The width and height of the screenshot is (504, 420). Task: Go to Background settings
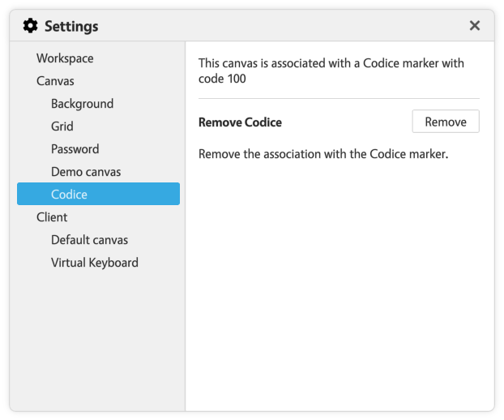tap(82, 104)
